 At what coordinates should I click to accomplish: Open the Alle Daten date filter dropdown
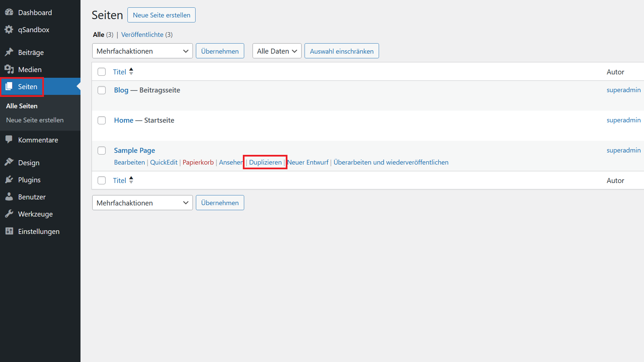(277, 51)
